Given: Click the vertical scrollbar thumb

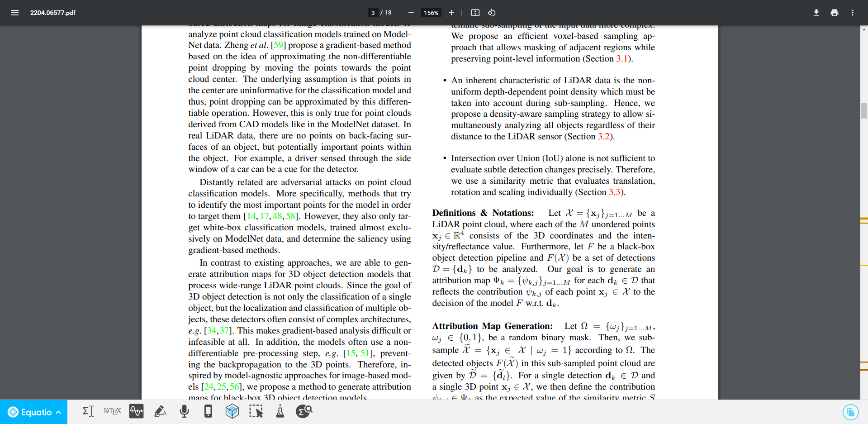Looking at the screenshot, I should click(864, 111).
